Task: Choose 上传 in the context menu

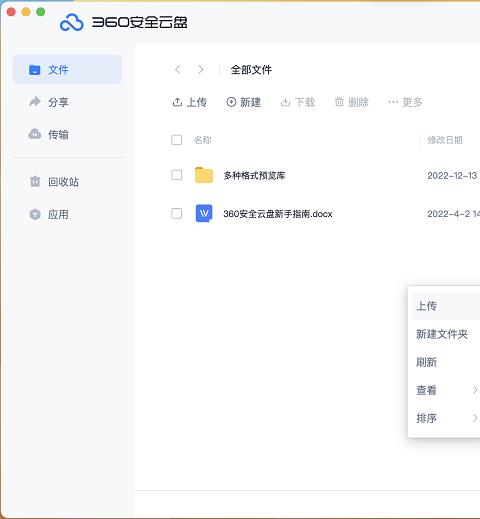Action: (x=446, y=306)
